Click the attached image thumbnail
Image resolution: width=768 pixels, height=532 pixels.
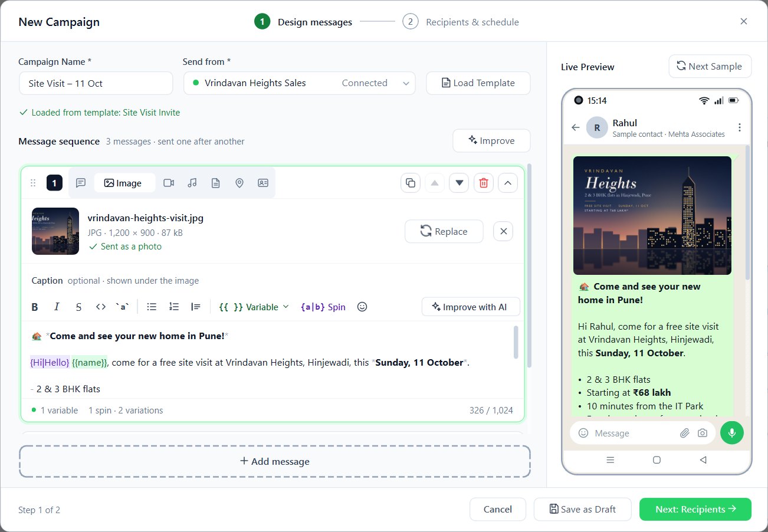tap(55, 231)
